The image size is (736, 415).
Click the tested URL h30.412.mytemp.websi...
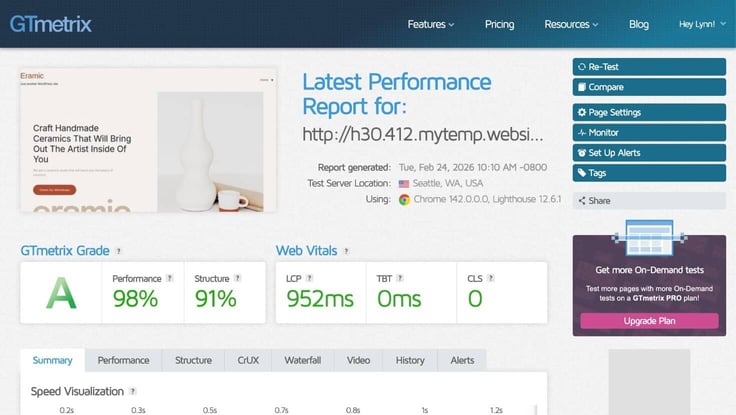pos(422,134)
